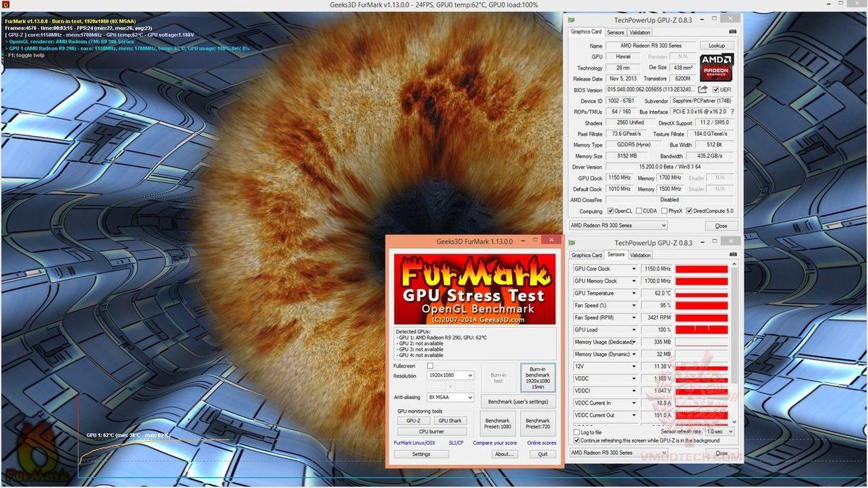Open the Graphics Card tab

coord(586,32)
